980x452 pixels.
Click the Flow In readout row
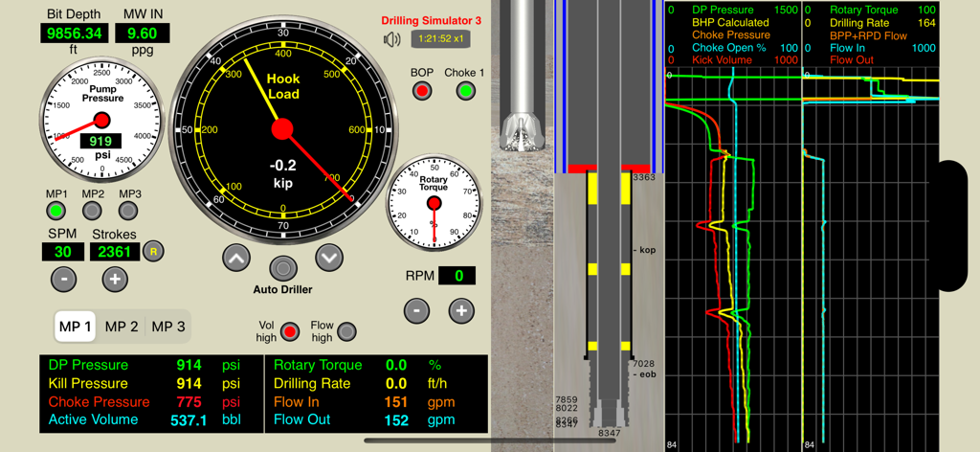point(376,401)
